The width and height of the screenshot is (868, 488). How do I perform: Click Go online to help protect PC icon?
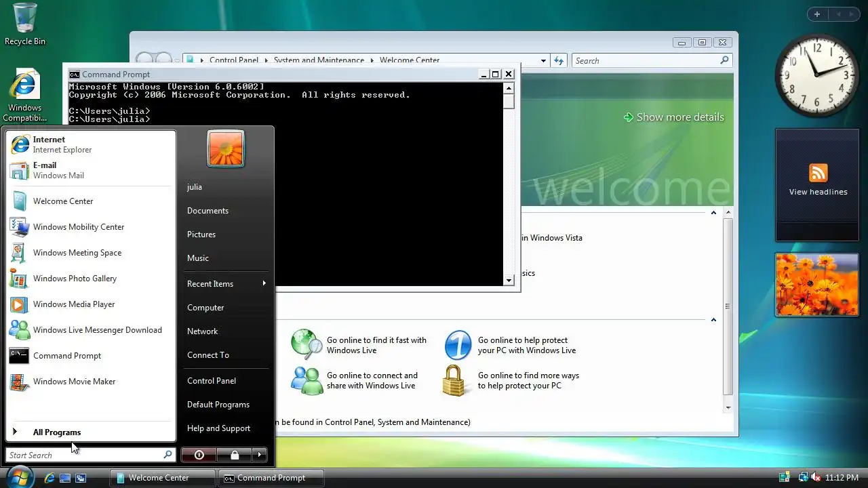458,345
